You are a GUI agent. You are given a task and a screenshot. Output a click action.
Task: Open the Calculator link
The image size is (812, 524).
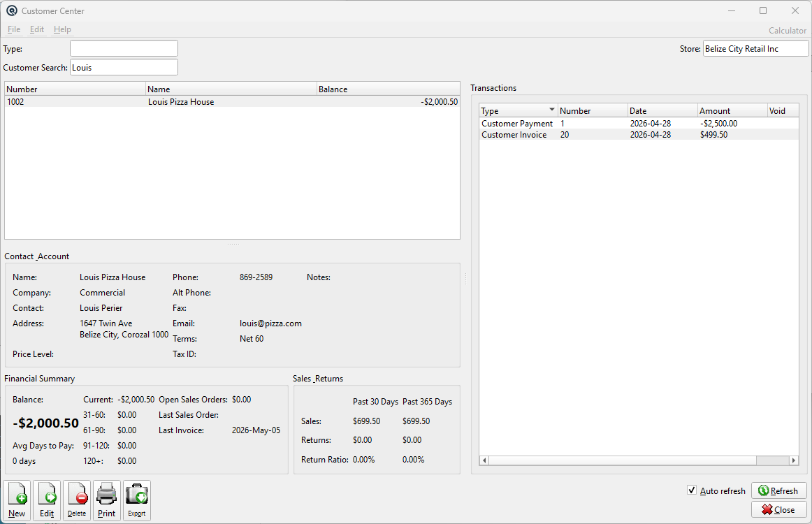(787, 31)
